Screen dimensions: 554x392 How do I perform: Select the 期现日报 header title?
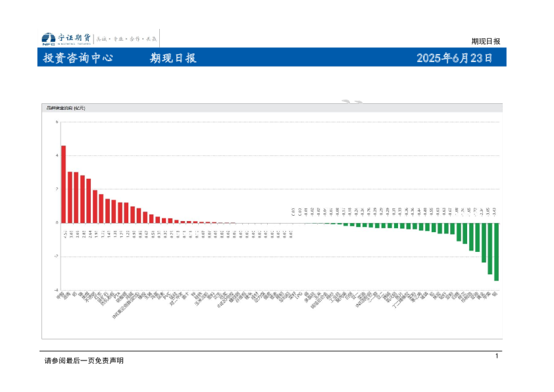pos(173,58)
